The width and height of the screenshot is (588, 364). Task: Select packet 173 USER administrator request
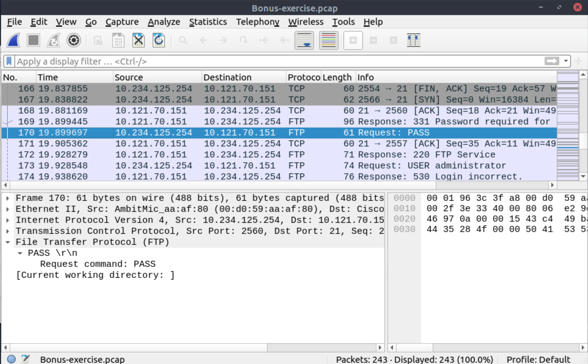279,166
